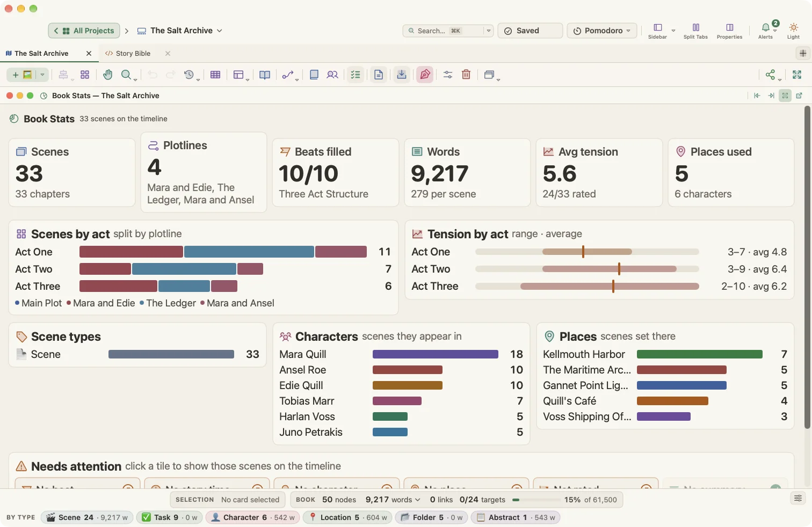The height and width of the screenshot is (527, 812).
Task: Jump to first using the left-bar arrow
Action: 757,96
